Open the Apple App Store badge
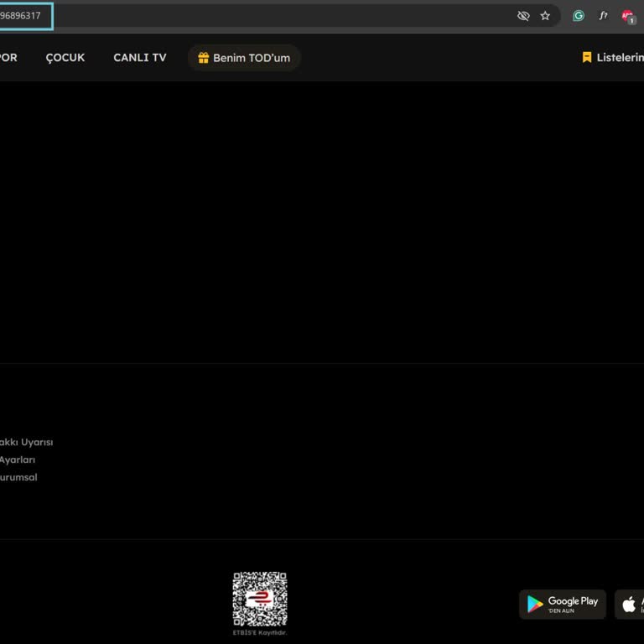The image size is (644, 644). point(631,604)
